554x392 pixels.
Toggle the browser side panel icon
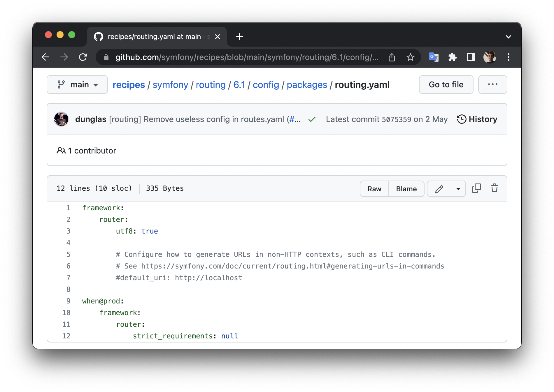[x=471, y=57]
